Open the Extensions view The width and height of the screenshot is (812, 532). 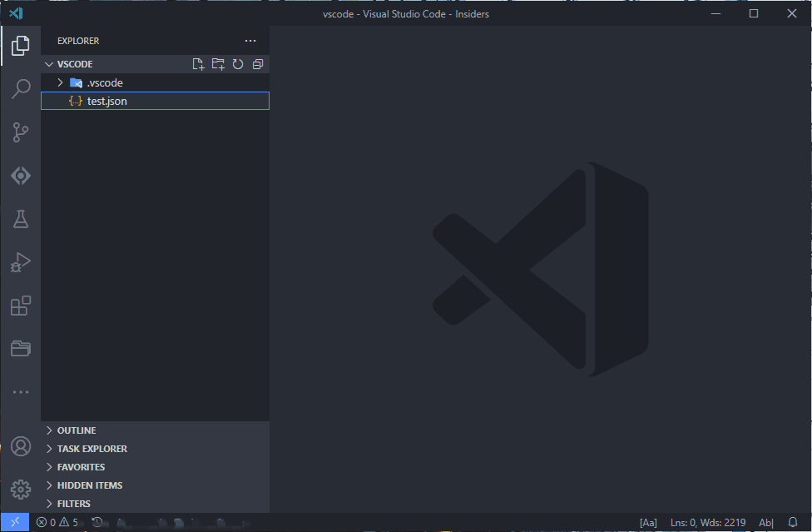point(20,306)
